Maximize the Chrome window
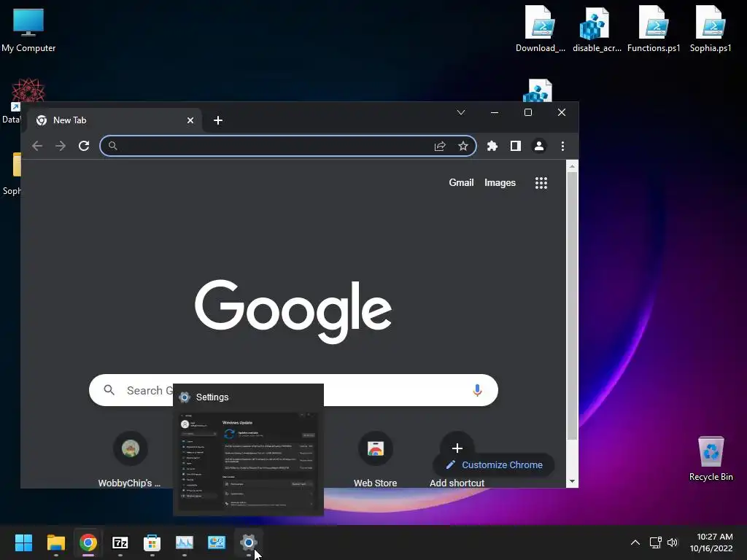This screenshot has height=560, width=747. [528, 112]
